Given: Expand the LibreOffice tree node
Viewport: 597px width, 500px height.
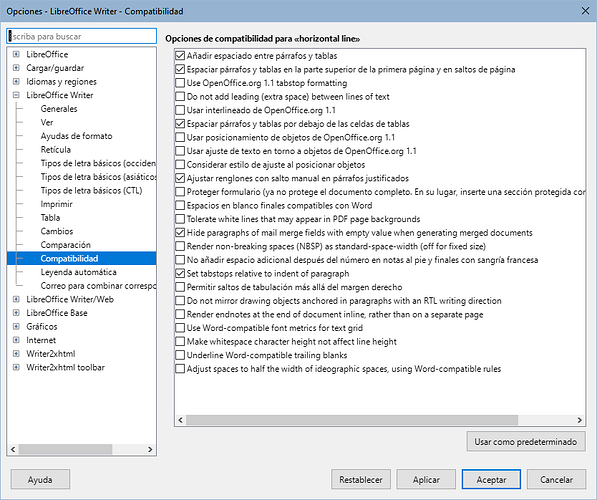Looking at the screenshot, I should pos(16,54).
